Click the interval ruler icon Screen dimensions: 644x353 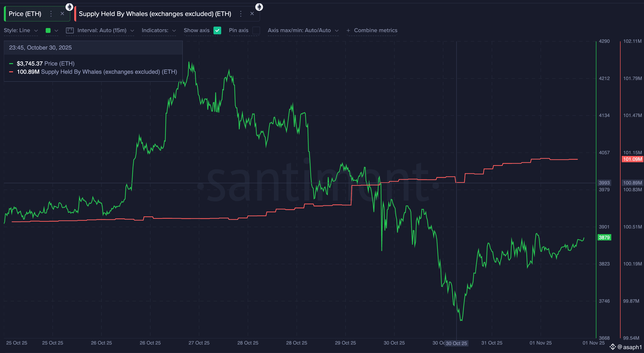pos(70,30)
